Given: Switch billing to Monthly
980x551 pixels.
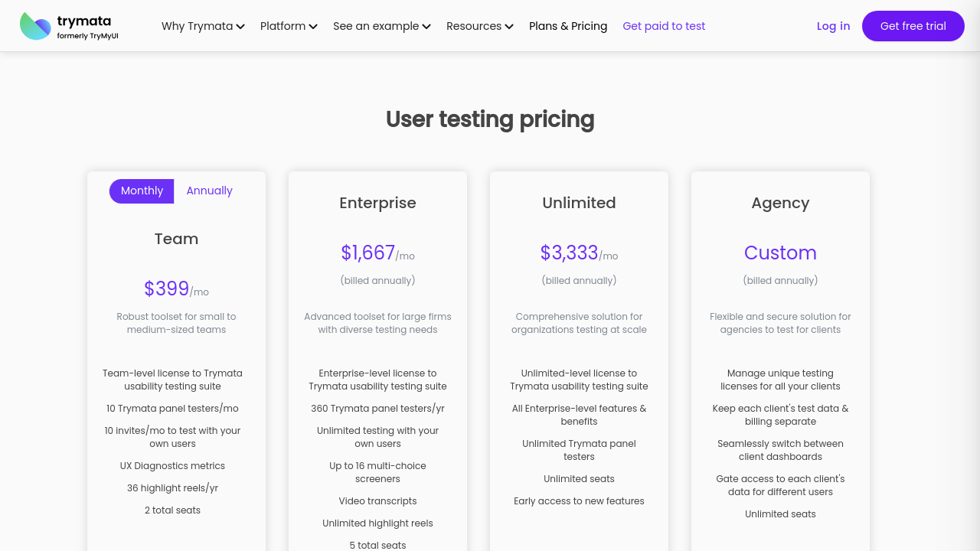Looking at the screenshot, I should [x=142, y=191].
